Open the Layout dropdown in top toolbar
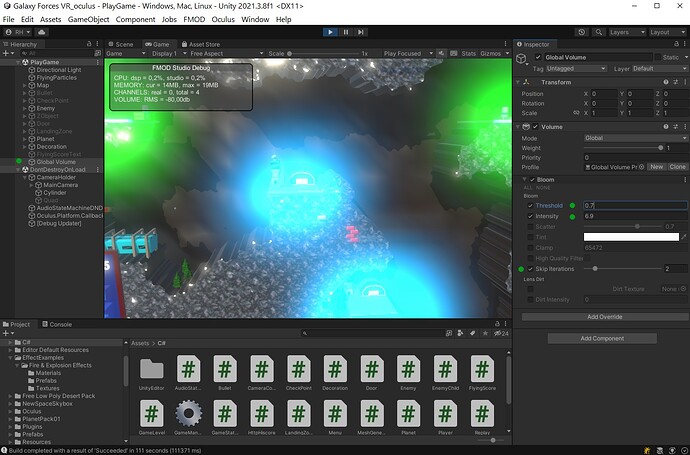 668,32
